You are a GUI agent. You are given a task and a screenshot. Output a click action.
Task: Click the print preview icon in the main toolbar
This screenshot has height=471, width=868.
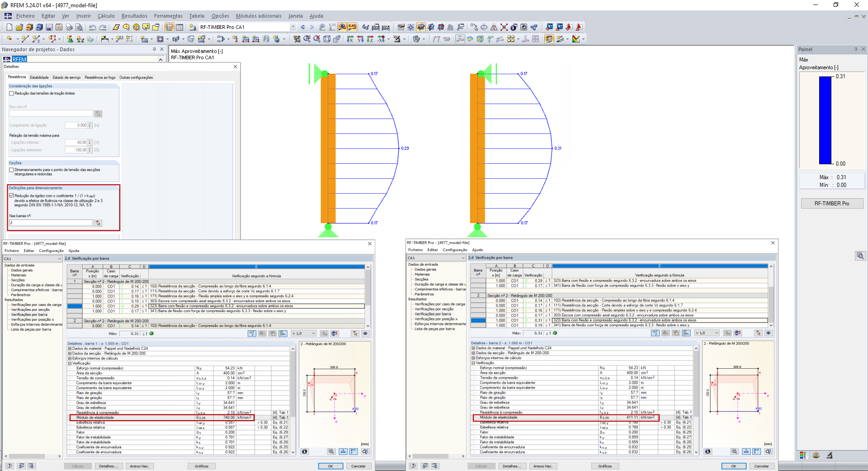[79, 27]
